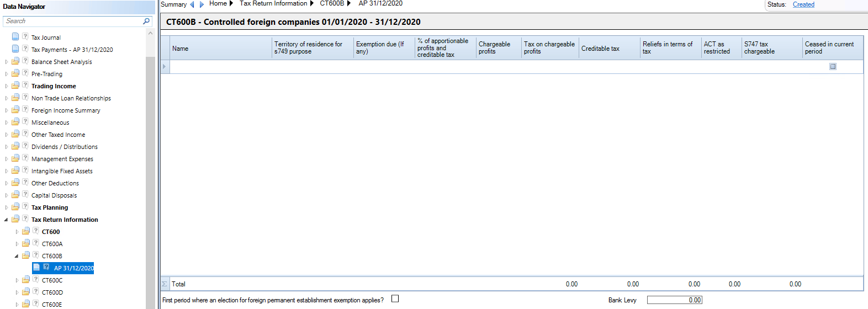The width and height of the screenshot is (868, 309).
Task: Click the document icon beside Tax Payments
Action: click(x=15, y=49)
